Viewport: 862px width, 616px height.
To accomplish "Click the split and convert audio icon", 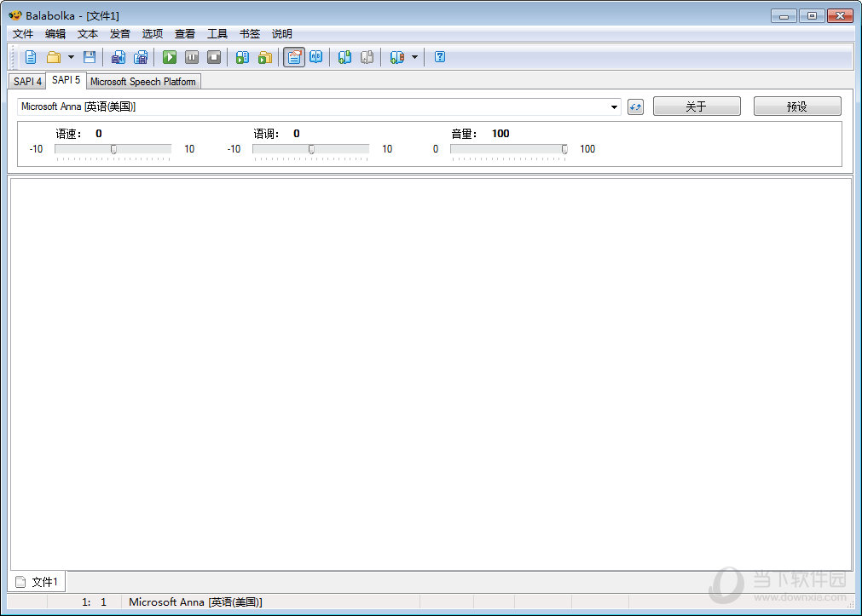I will (x=141, y=57).
